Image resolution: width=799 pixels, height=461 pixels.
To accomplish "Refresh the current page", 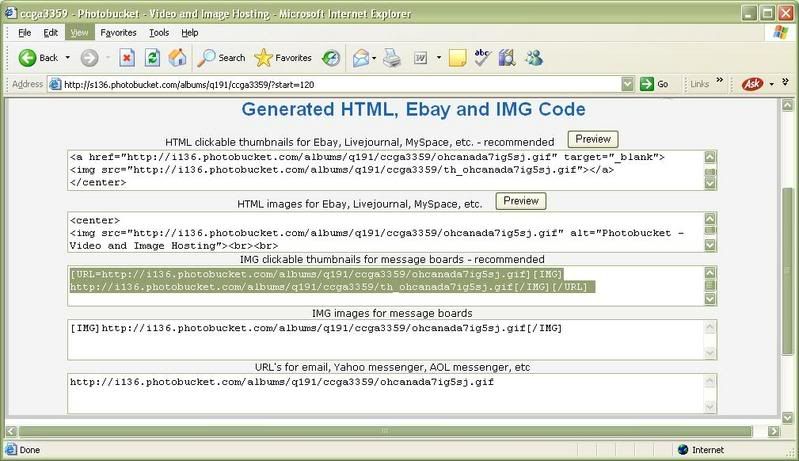I will (152, 58).
